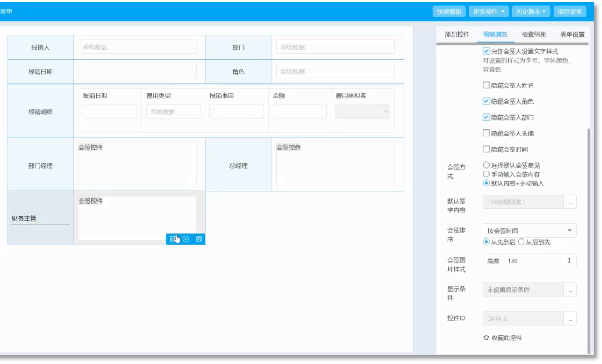The height and width of the screenshot is (364, 602).
Task: Click the 快速编辑 button
Action: coord(449,12)
